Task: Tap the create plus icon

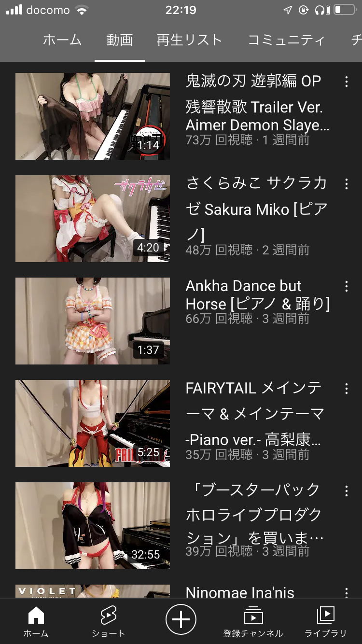Action: 181,619
